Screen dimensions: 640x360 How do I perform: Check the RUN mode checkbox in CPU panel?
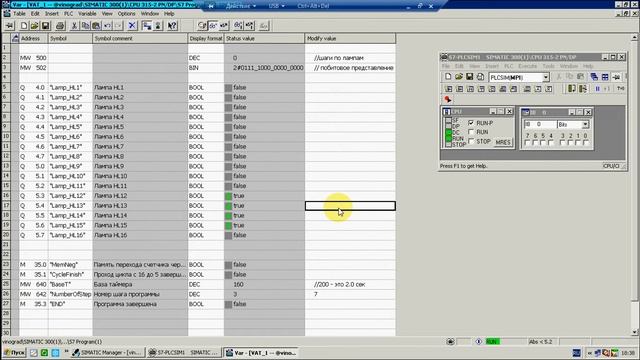coord(471,132)
